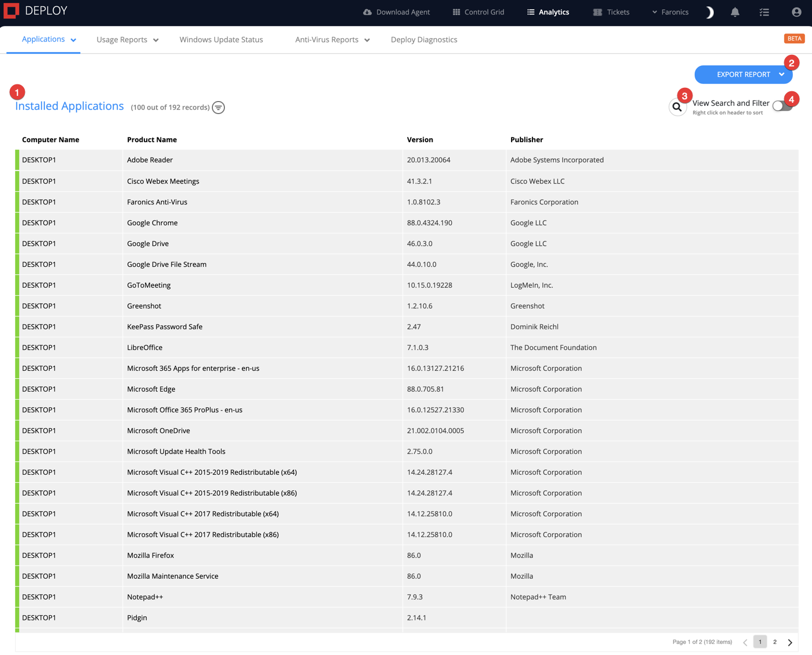Screen dimensions: 812x655
Task: Select Microsoft 365 Apps for enterprise row
Action: [407, 368]
